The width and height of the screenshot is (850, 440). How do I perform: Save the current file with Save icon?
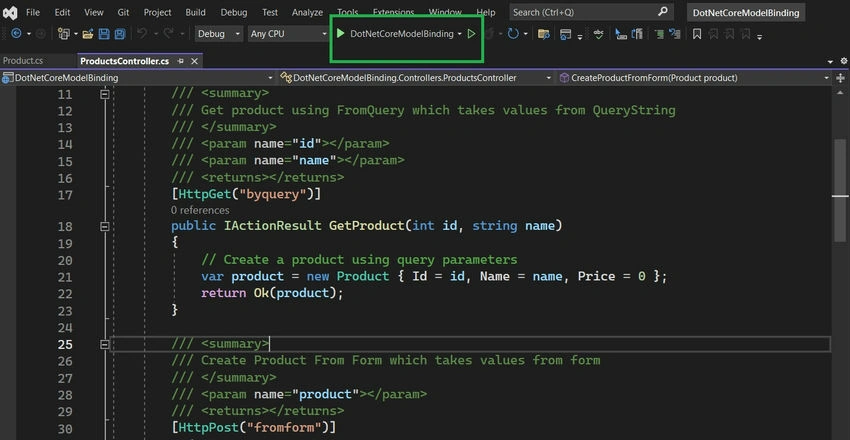[104, 34]
